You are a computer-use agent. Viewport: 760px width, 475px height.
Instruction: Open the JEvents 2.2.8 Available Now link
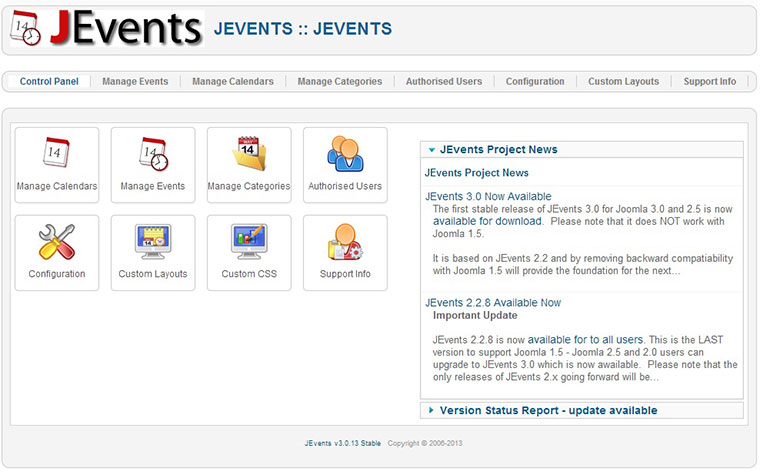pos(493,303)
